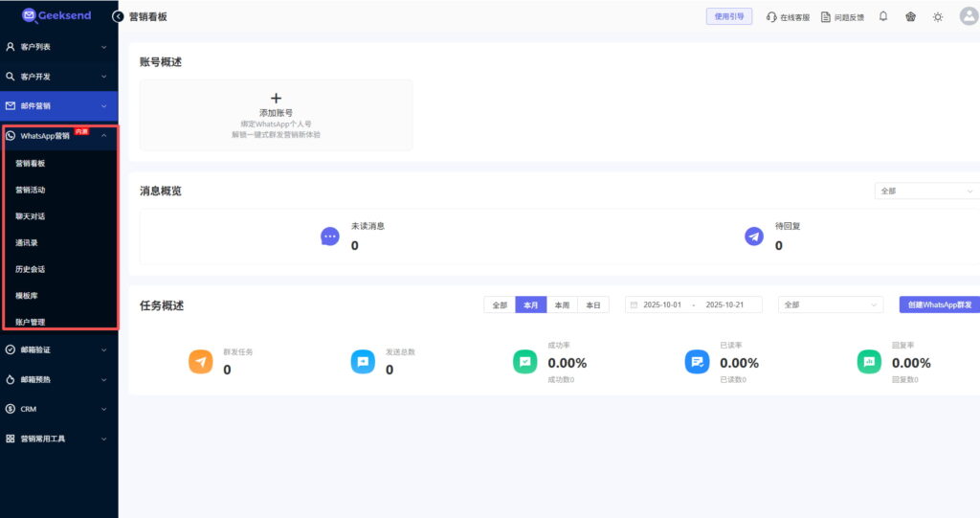Screen dimensions: 980x518
Task: Click the notification bell icon
Action: pos(883,16)
